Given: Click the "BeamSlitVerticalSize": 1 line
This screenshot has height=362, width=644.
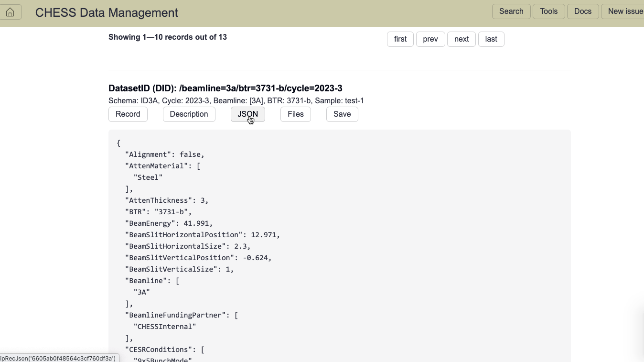Looking at the screenshot, I should (180, 269).
